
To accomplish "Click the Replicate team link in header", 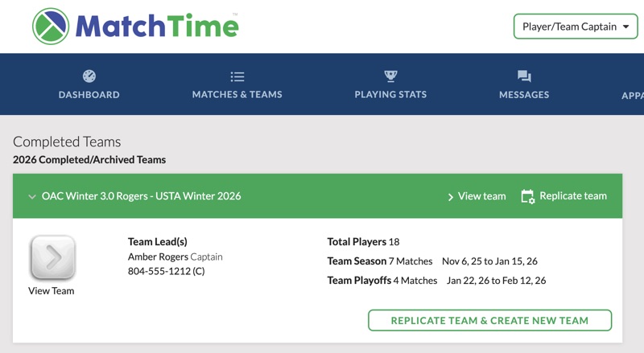I will pos(573,195).
